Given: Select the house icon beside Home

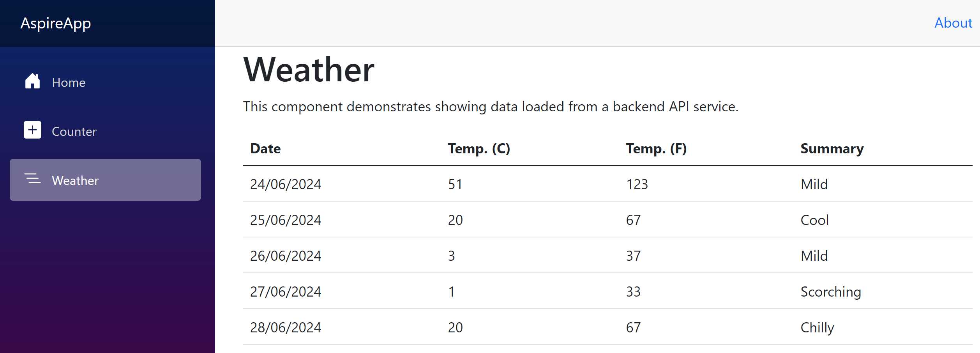Looking at the screenshot, I should click(x=32, y=81).
